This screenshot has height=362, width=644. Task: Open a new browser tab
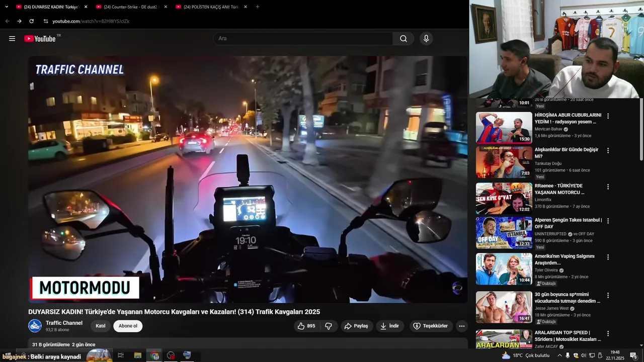pyautogui.click(x=258, y=7)
